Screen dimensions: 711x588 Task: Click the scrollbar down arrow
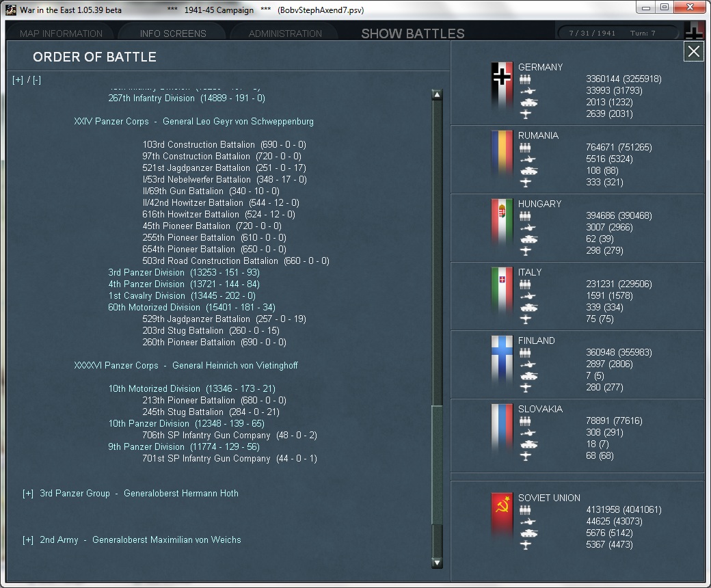(437, 563)
